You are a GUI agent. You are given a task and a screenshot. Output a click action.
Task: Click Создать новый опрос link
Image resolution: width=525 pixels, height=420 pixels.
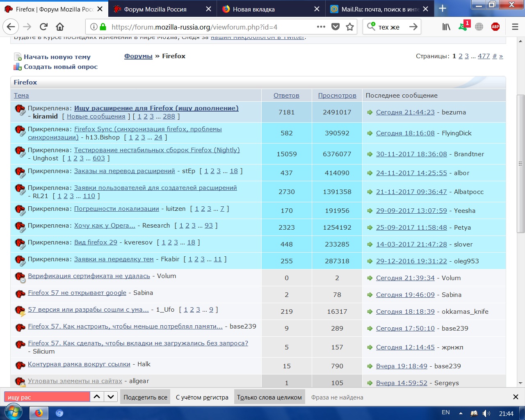[61, 66]
